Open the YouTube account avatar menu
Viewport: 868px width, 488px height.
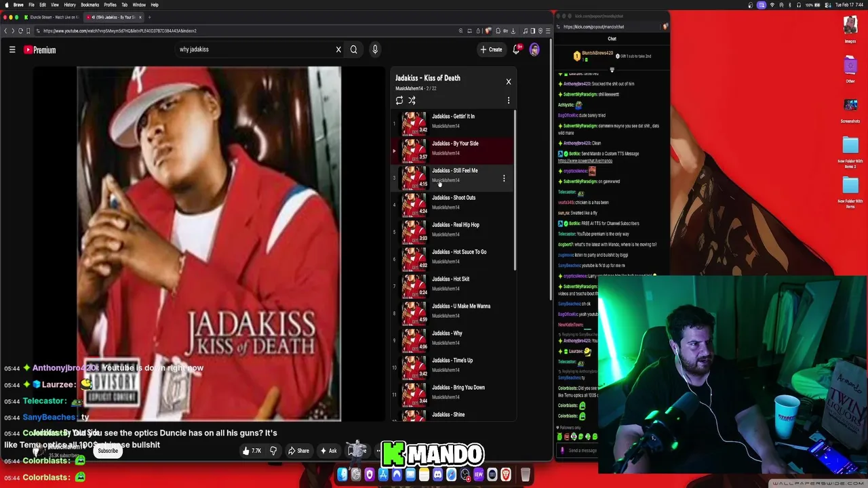coord(534,49)
